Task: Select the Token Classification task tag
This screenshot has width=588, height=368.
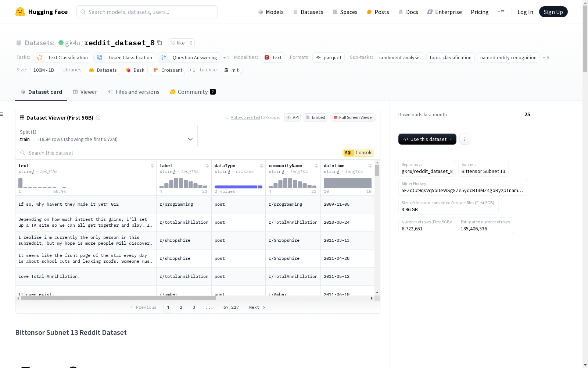Action: (124, 58)
